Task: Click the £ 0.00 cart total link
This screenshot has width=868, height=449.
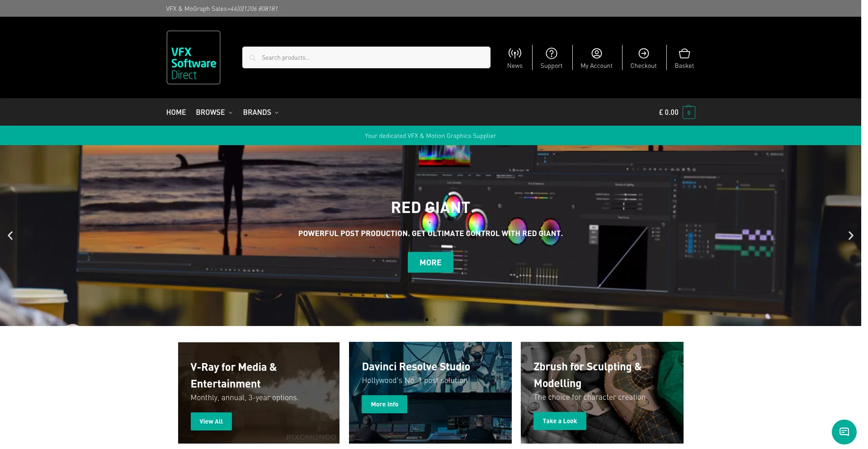Action: [669, 112]
